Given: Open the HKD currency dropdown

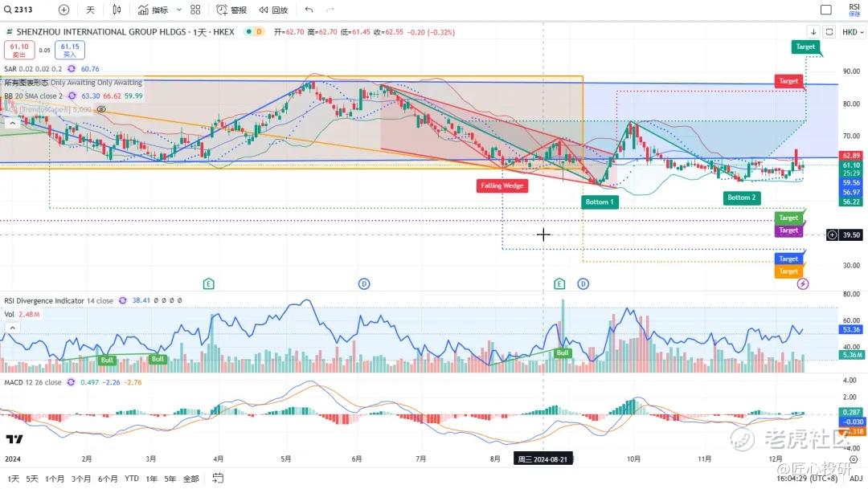Looking at the screenshot, I should [x=853, y=32].
